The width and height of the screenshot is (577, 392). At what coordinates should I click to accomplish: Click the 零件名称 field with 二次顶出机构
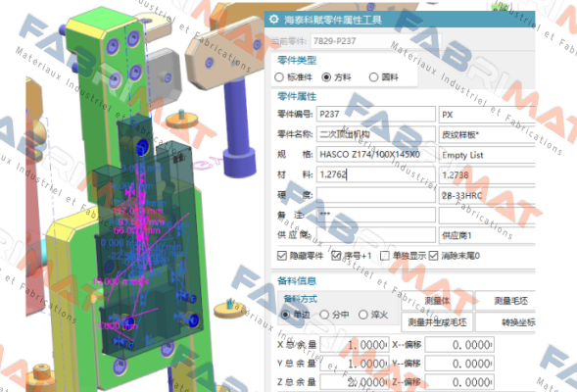[x=376, y=134]
